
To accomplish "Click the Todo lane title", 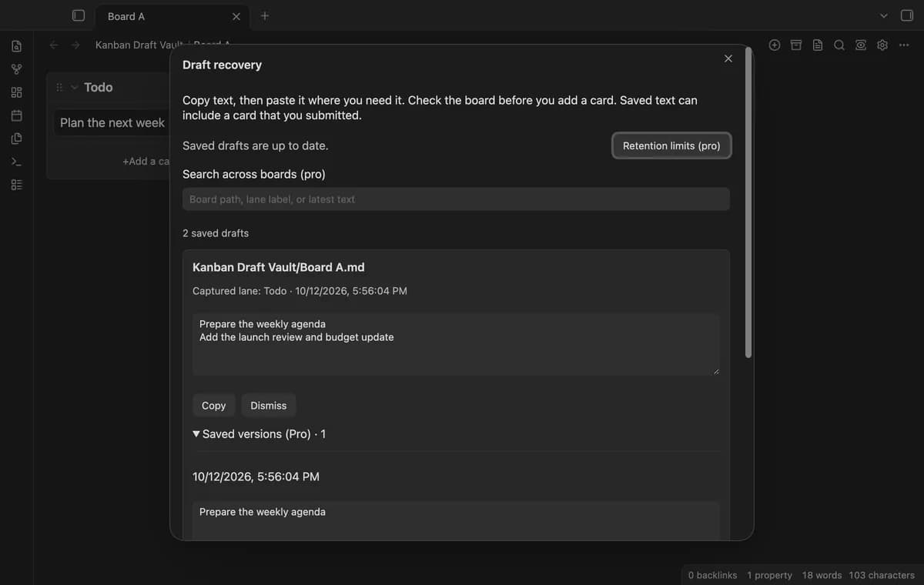I will point(99,88).
